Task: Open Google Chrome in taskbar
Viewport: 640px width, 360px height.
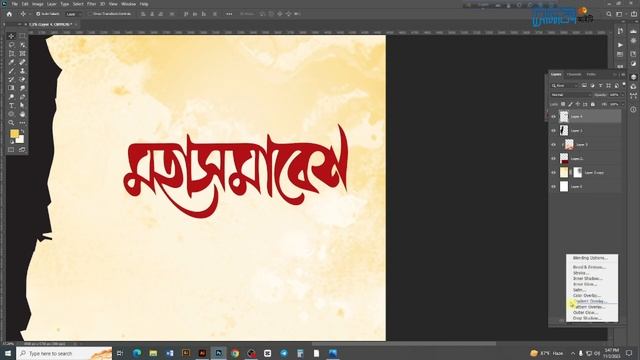Action: pyautogui.click(x=235, y=353)
